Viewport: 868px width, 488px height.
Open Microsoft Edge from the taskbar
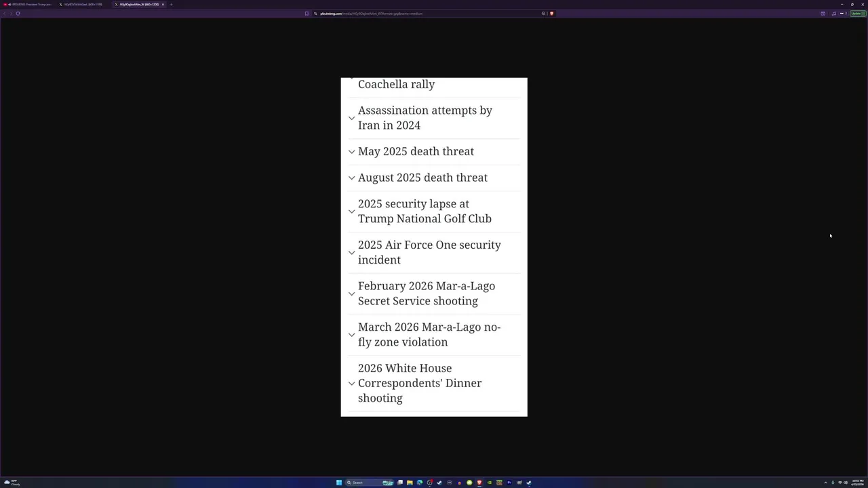click(x=420, y=483)
